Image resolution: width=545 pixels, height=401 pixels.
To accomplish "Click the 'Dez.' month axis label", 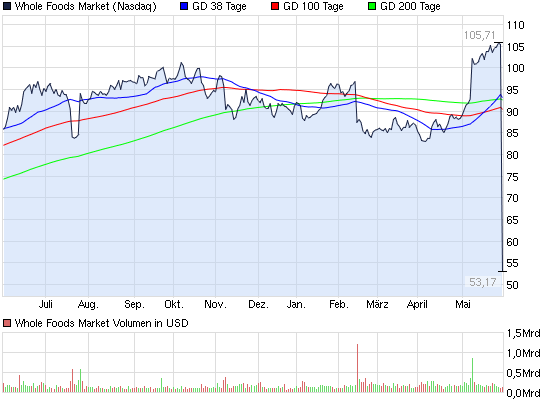I will tap(258, 304).
